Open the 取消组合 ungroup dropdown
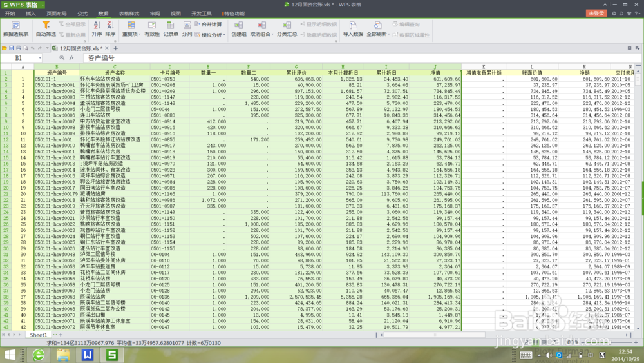Image resolution: width=644 pixels, height=363 pixels. (x=261, y=29)
